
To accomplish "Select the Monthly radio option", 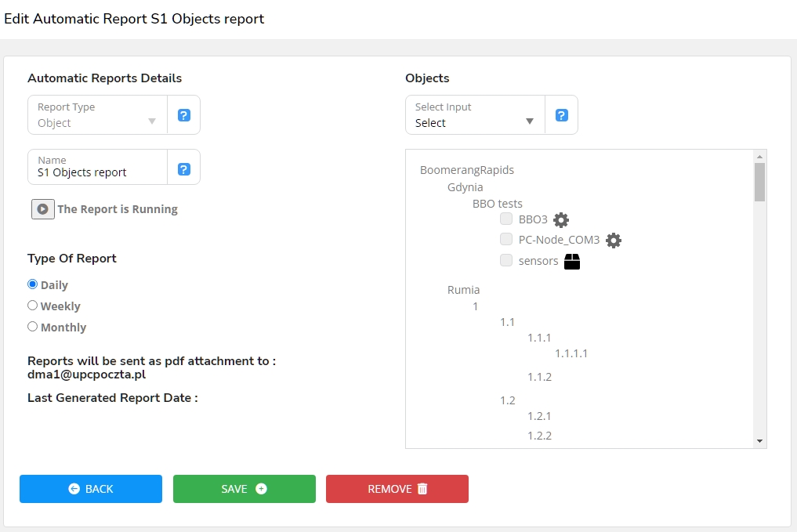I will tap(33, 327).
